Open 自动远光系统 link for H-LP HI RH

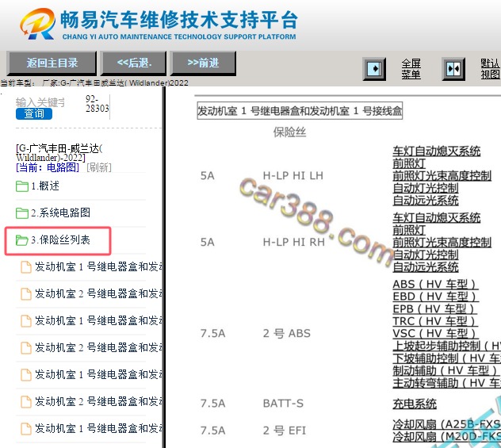[x=426, y=267]
